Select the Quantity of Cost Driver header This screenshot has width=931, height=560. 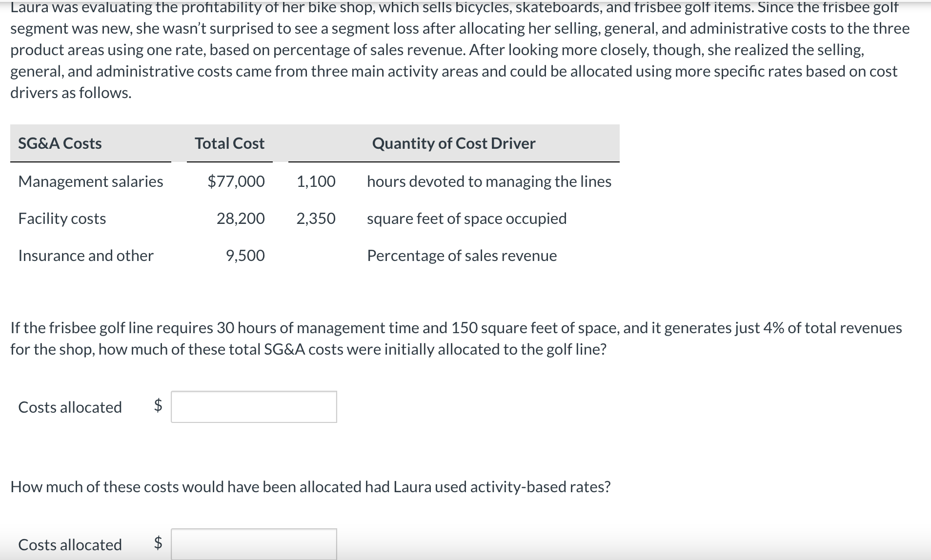[x=453, y=143]
